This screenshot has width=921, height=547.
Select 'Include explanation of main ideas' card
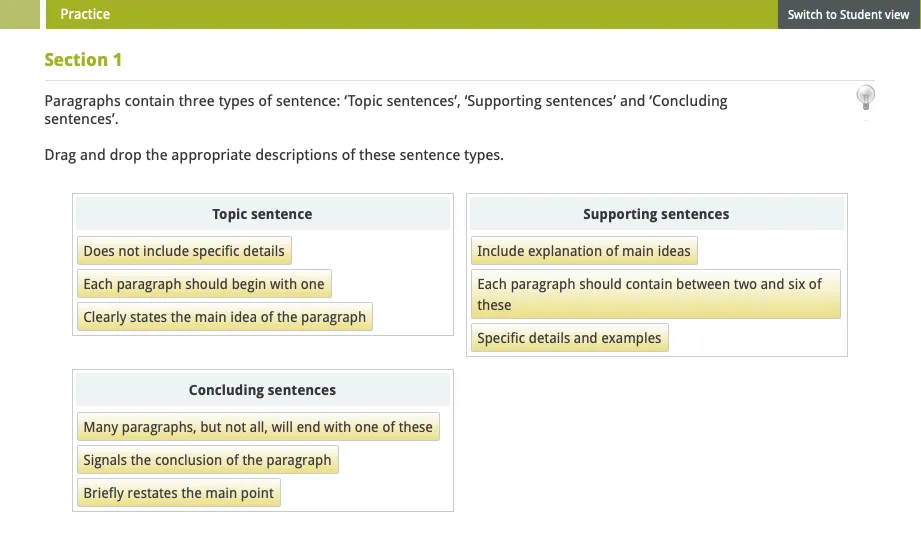(584, 251)
